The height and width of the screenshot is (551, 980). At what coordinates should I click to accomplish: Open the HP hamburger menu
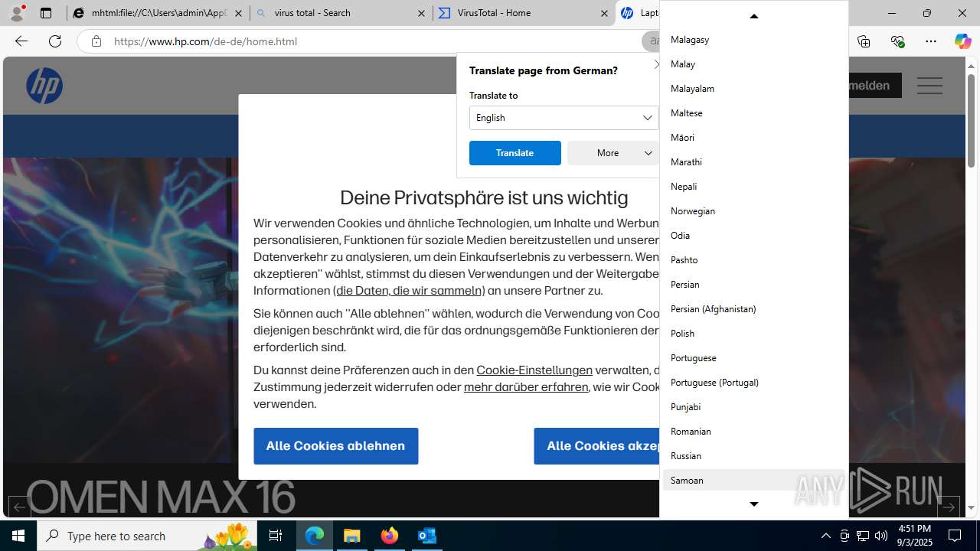tap(929, 86)
